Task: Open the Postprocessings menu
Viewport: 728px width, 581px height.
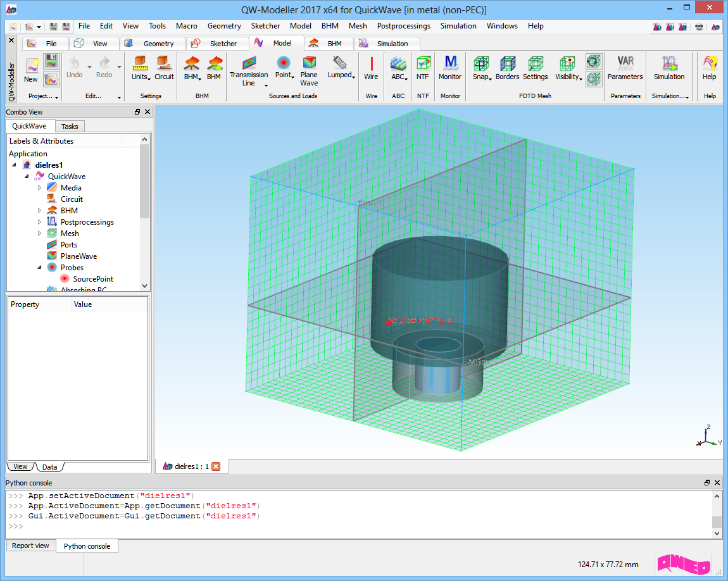Action: [403, 26]
